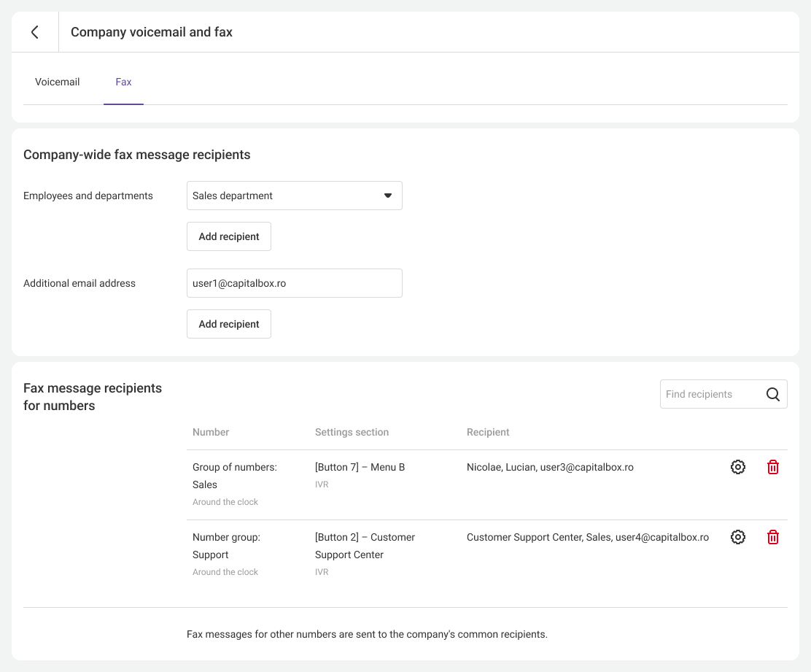Image resolution: width=811 pixels, height=672 pixels.
Task: Click Add recipient below Sales department
Action: click(x=229, y=236)
